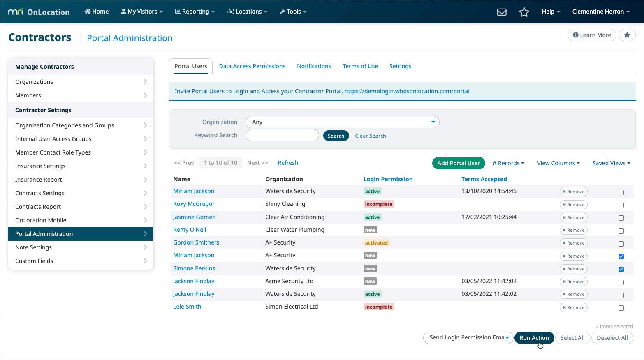Open OnLocation Mobile sidebar item
The width and height of the screenshot is (644, 360).
[x=81, y=220]
